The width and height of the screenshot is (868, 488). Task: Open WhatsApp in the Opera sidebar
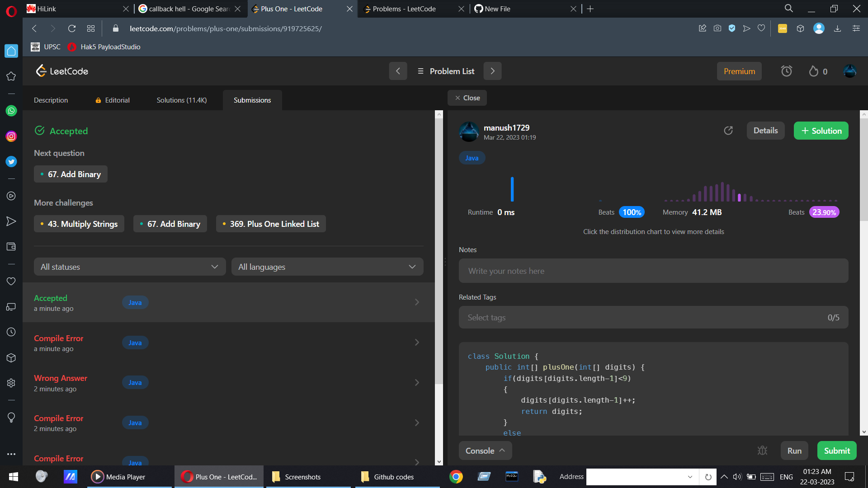click(11, 111)
